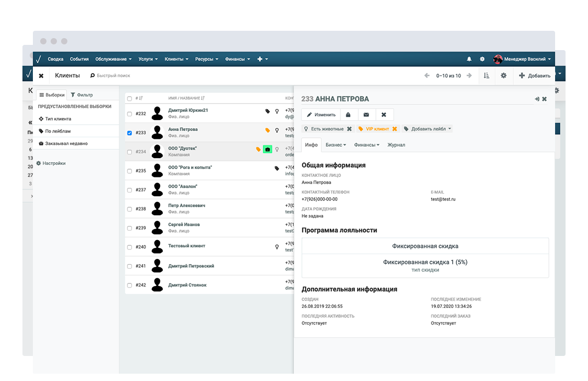Close the Клиенты panel with X icon
The height and width of the screenshot is (381, 588).
click(41, 76)
